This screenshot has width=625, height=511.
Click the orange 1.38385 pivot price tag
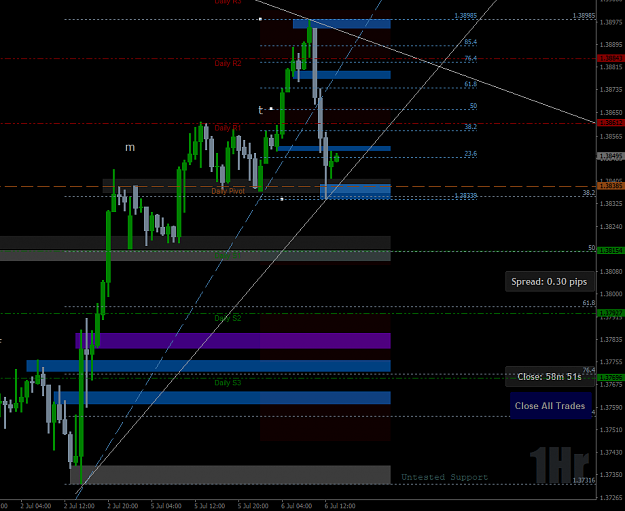(x=610, y=186)
